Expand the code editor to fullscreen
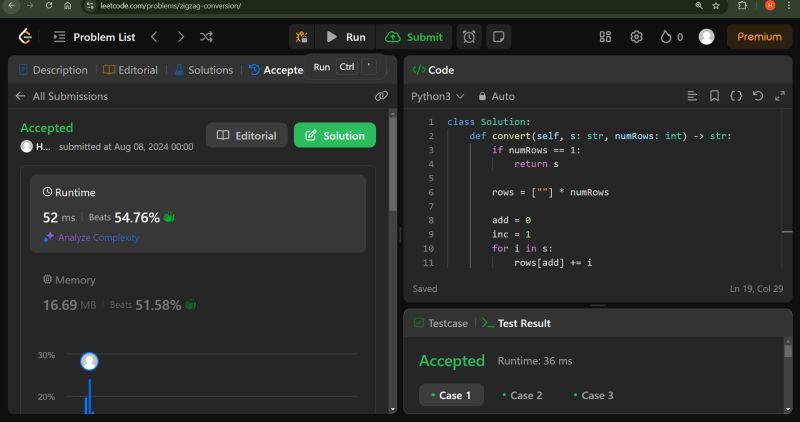 (x=778, y=96)
